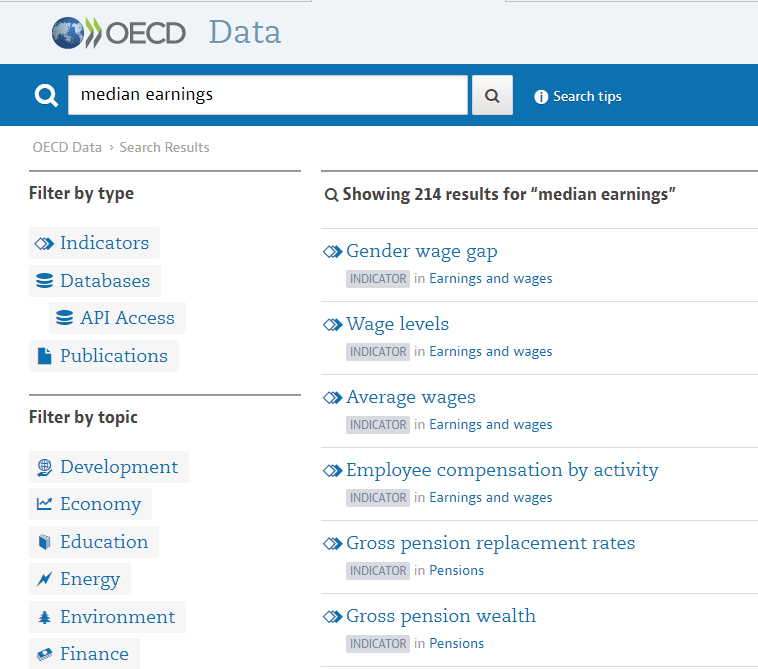Click the INDICATOR badge under Wage levels
The image size is (758, 669).
point(378,352)
